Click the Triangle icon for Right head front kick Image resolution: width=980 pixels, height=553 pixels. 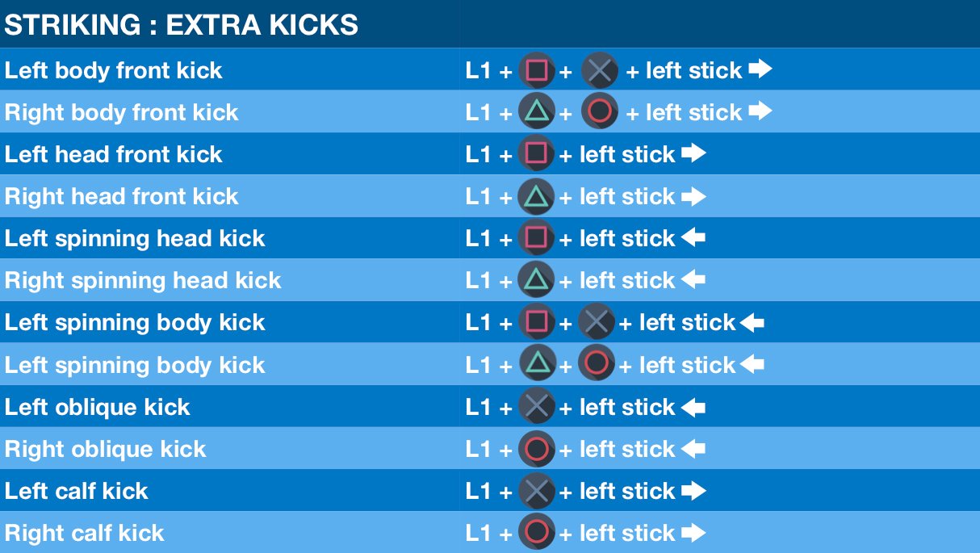click(x=536, y=196)
